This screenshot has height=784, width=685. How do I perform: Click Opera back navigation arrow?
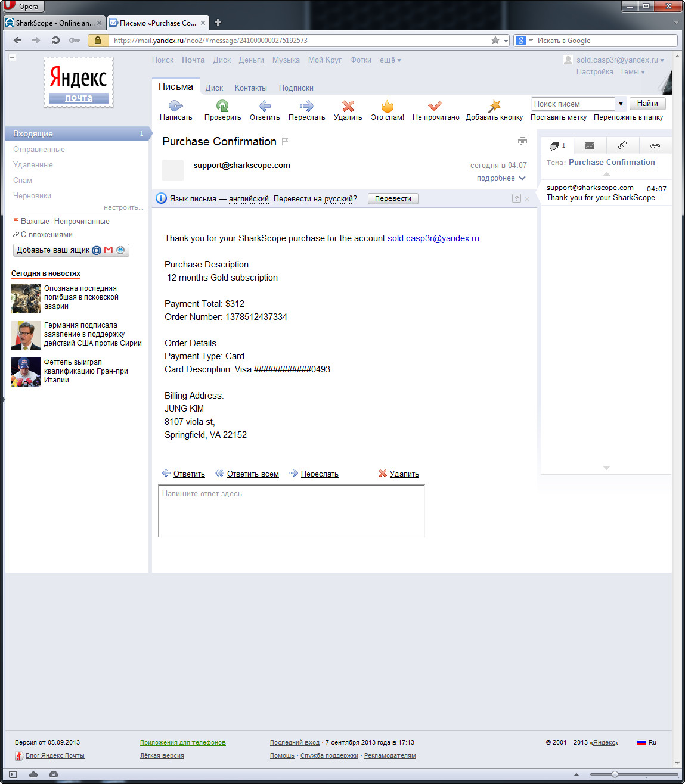coord(17,41)
